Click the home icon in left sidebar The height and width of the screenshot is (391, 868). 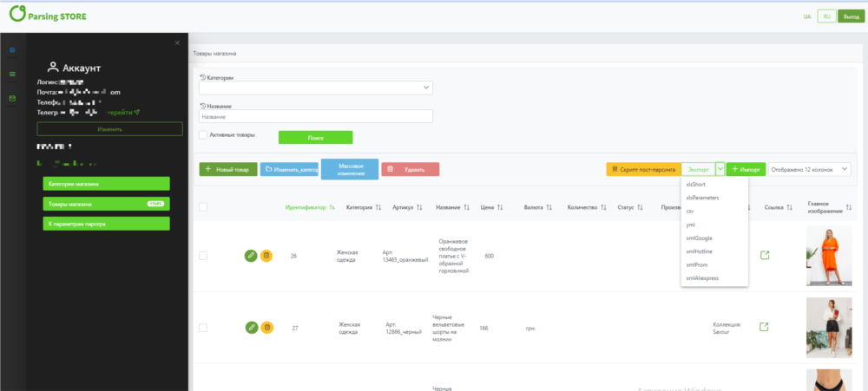coord(12,49)
